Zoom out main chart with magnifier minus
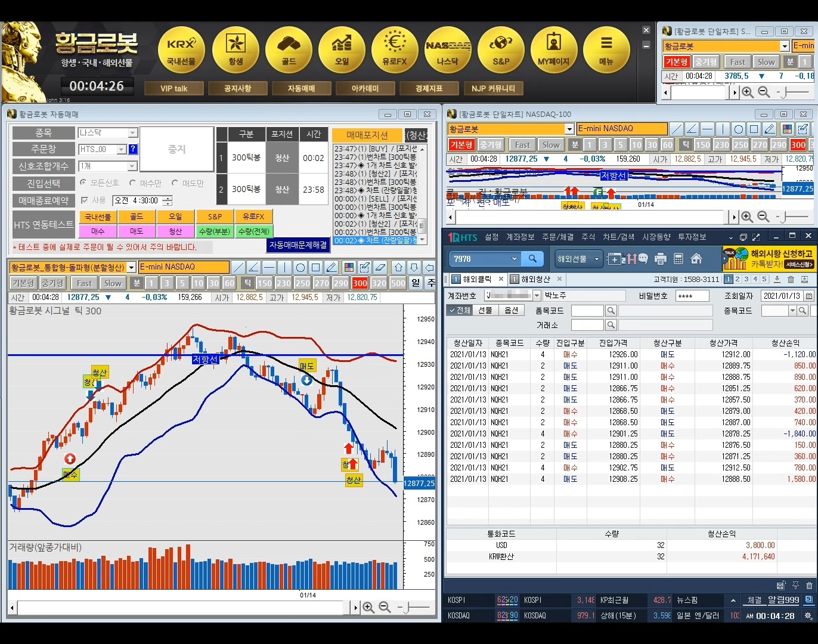818x644 pixels. click(x=385, y=608)
